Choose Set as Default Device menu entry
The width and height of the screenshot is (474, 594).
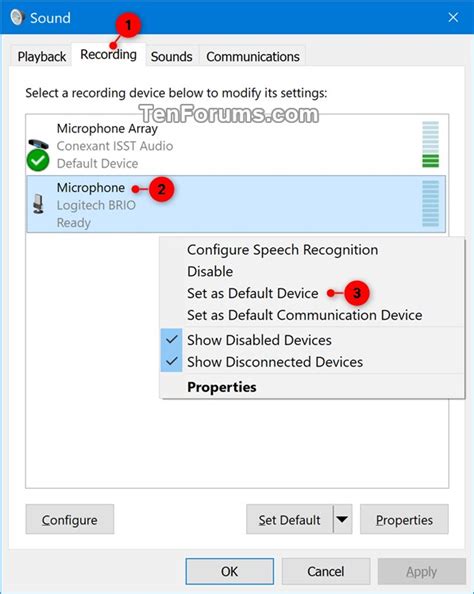click(x=253, y=293)
